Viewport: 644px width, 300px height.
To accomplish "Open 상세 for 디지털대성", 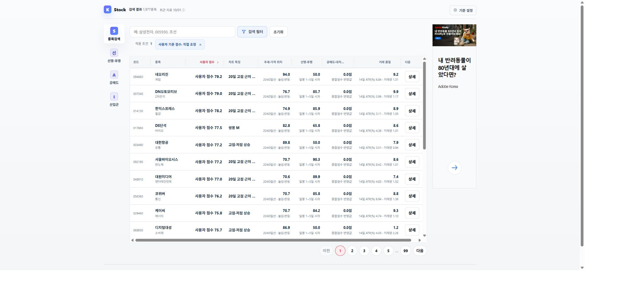I will coord(412,230).
